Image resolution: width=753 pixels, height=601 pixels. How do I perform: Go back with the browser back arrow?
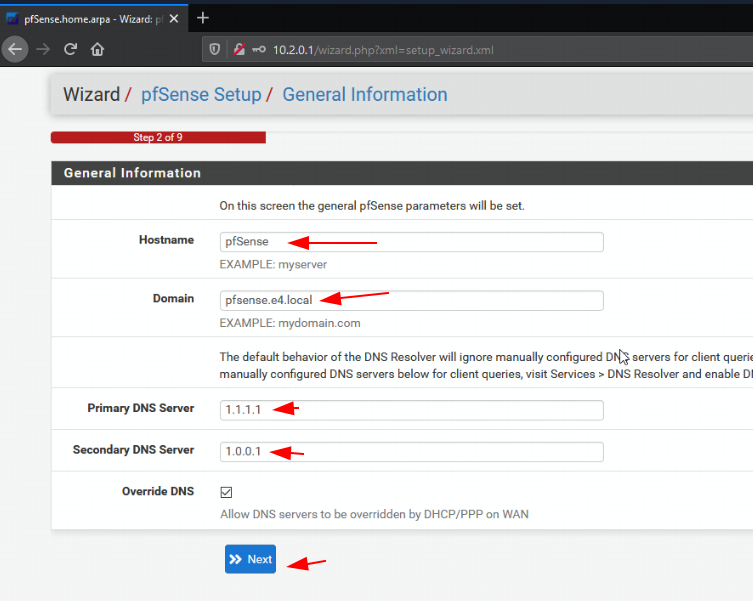15,49
